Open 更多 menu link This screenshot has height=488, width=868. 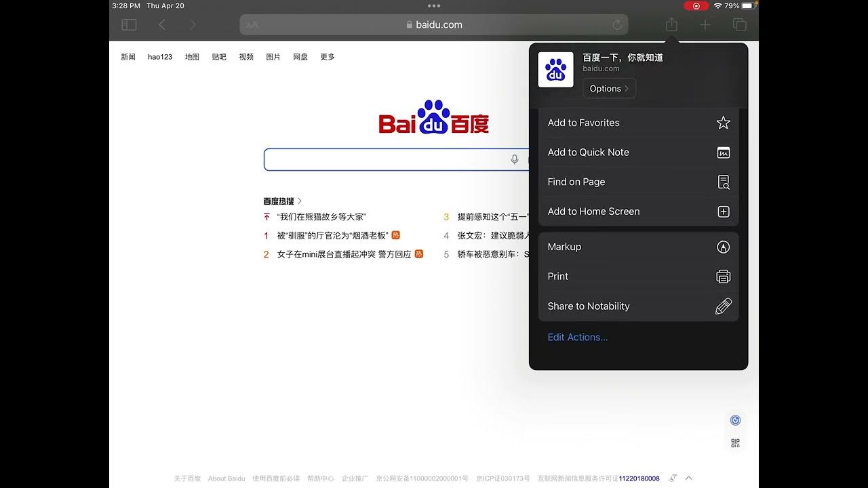point(328,57)
